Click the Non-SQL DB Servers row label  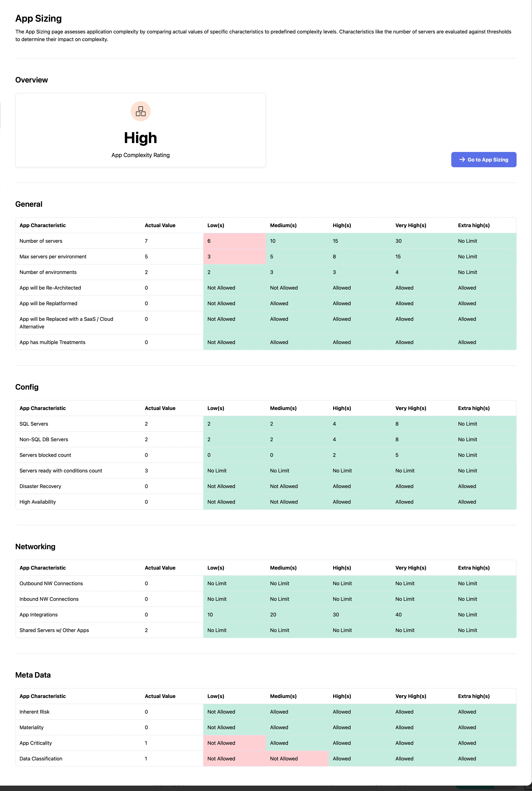pos(44,439)
